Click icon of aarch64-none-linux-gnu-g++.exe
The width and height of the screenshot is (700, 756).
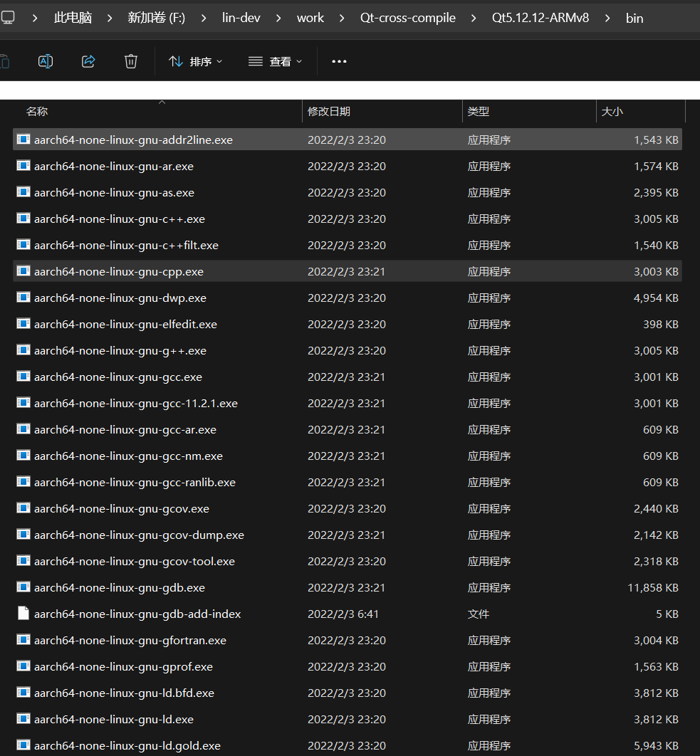tap(23, 350)
